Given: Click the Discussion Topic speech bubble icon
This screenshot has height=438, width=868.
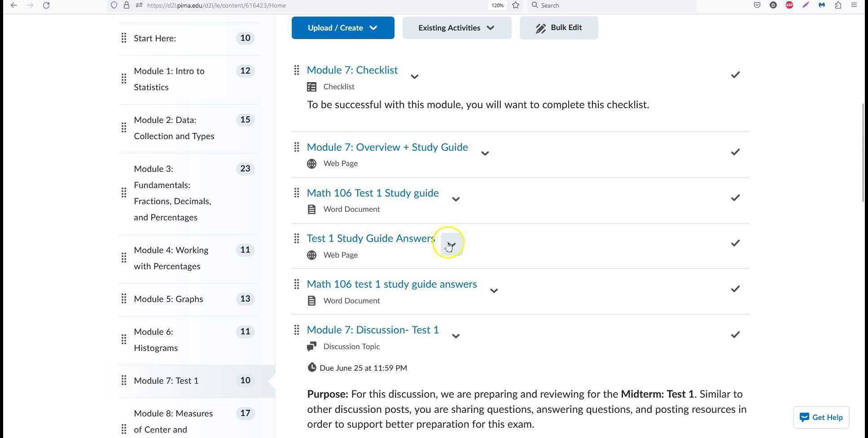Looking at the screenshot, I should [x=311, y=346].
